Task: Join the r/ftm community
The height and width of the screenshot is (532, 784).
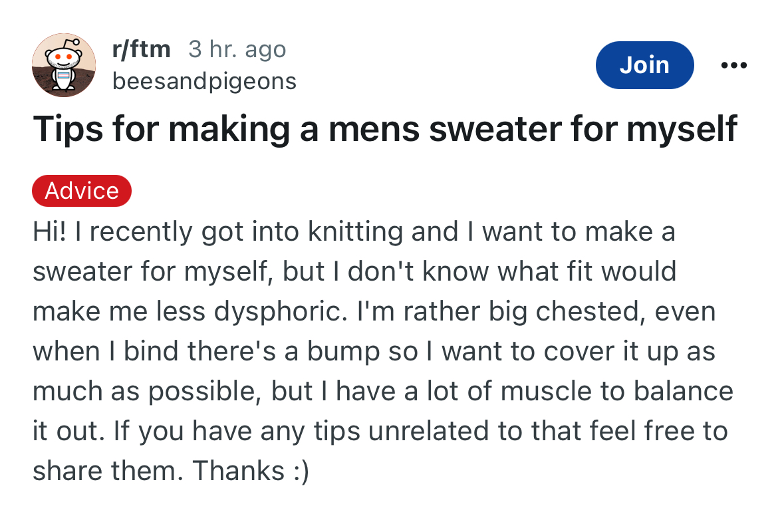Action: (644, 65)
